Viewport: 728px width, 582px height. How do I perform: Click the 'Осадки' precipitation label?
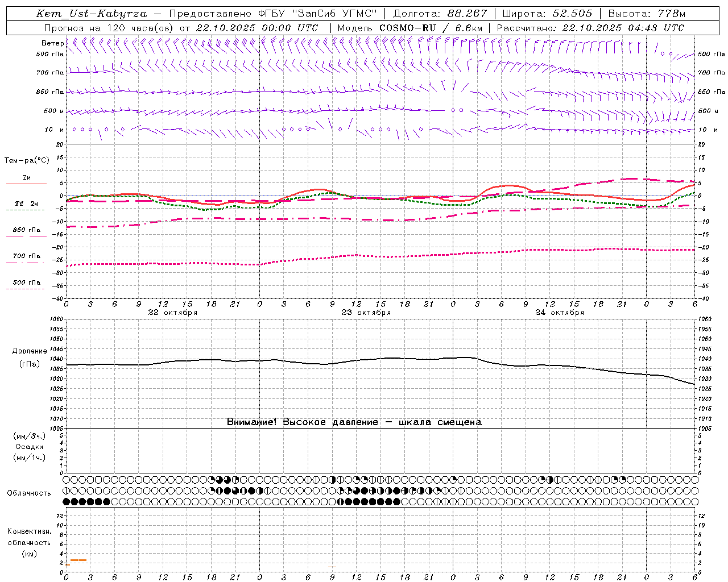30,447
